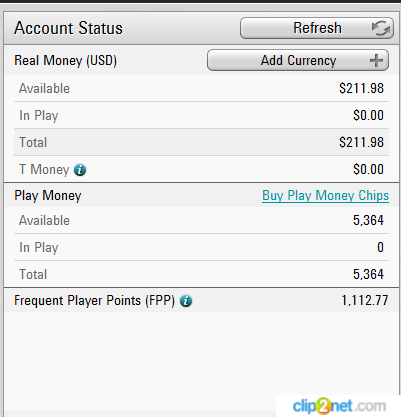Select the T Money balance row
Viewport: 401px width, 417px height.
tap(201, 169)
